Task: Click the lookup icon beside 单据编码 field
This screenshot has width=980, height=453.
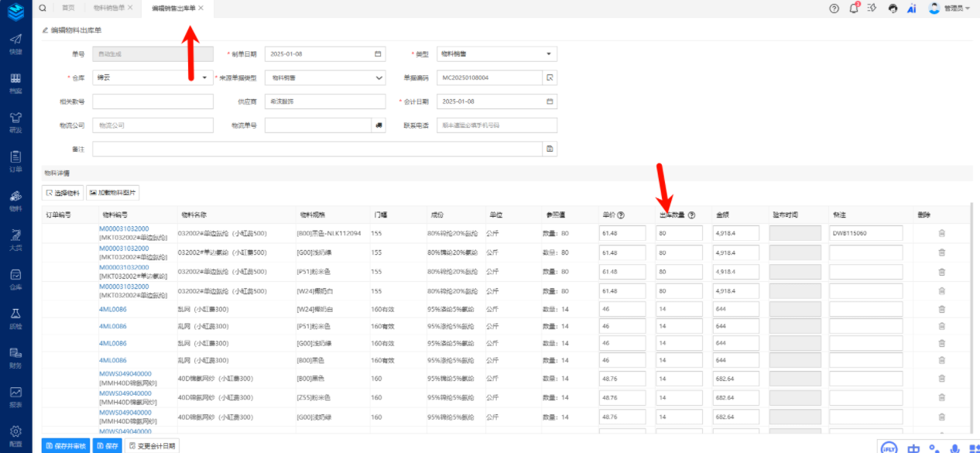Action: click(550, 77)
